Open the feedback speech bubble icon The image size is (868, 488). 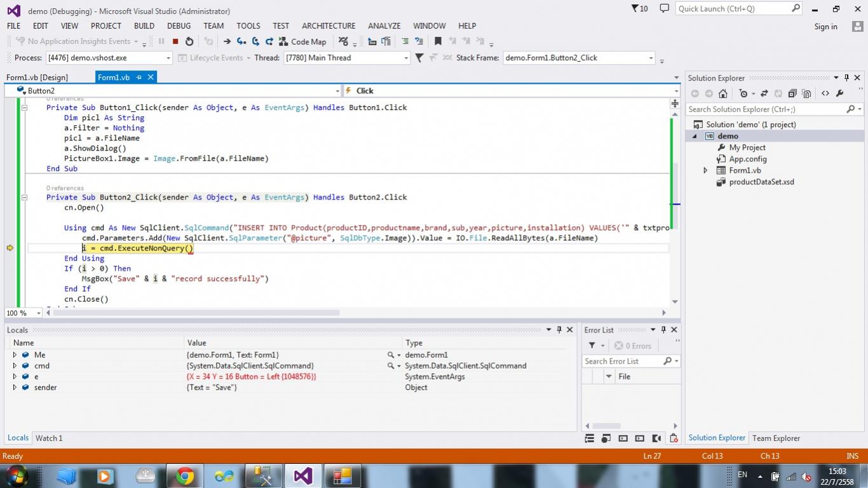(x=664, y=8)
